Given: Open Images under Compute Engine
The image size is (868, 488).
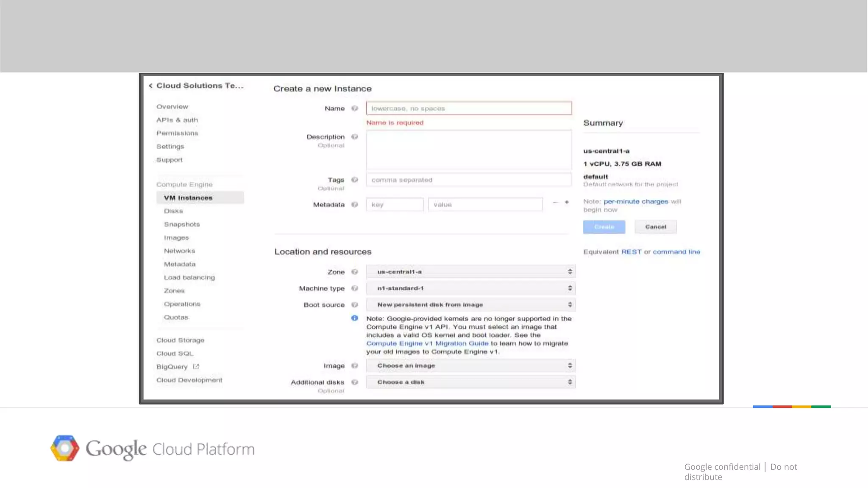Looking at the screenshot, I should coord(176,238).
